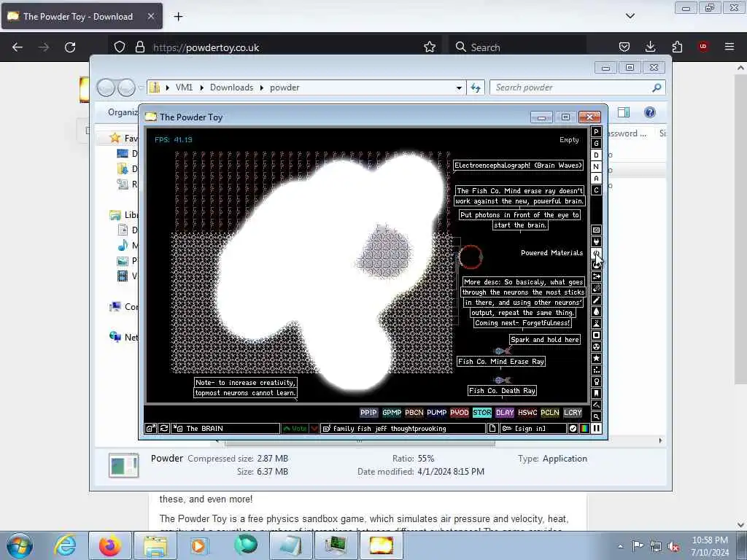Viewport: 747px width, 560px height.
Task: Bookmark the page with Firefox star icon
Action: pos(430,47)
